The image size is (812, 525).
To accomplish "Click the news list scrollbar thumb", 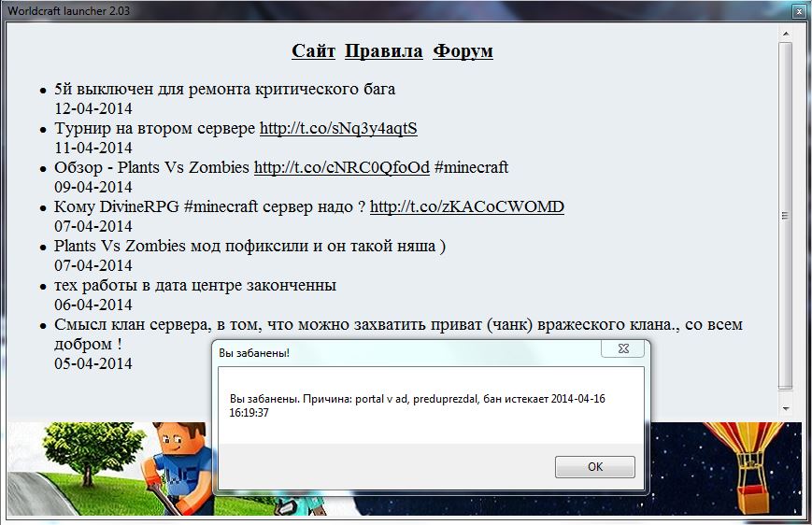I will tap(786, 216).
